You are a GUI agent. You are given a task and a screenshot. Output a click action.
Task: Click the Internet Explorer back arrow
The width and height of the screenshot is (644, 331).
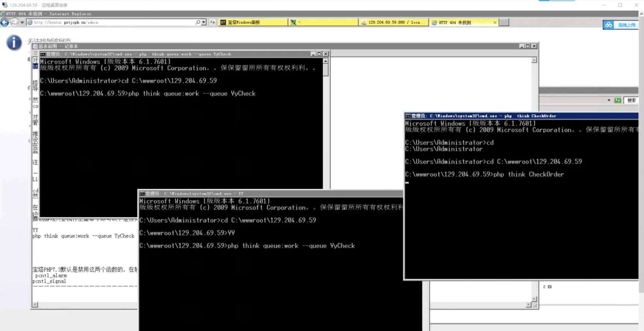5,22
